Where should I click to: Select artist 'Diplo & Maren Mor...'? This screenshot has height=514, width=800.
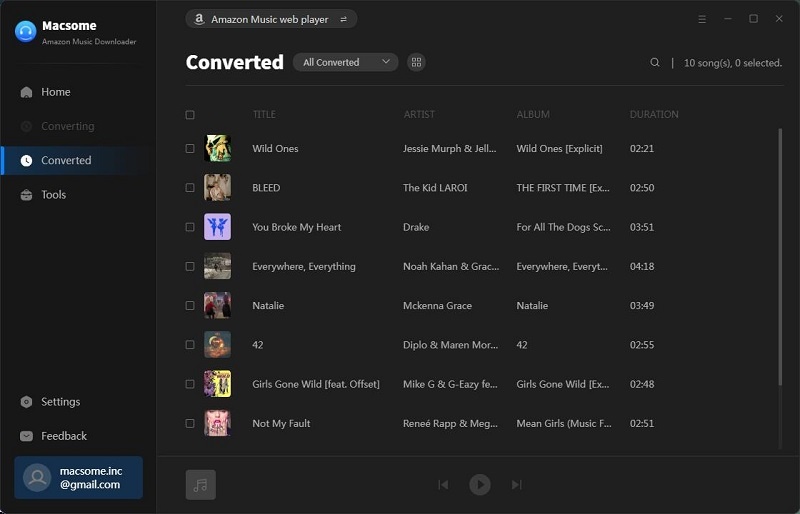pos(451,345)
